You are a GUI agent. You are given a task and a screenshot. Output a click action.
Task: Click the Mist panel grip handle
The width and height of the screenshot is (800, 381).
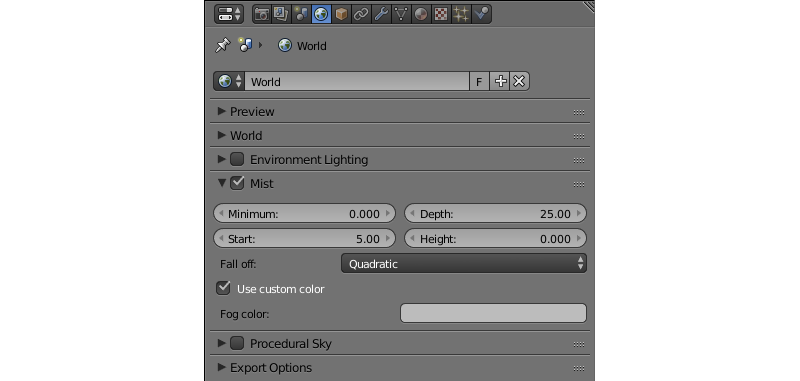point(579,184)
